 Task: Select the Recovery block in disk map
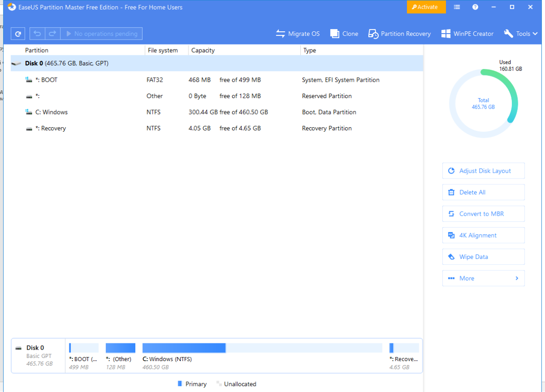point(404,357)
